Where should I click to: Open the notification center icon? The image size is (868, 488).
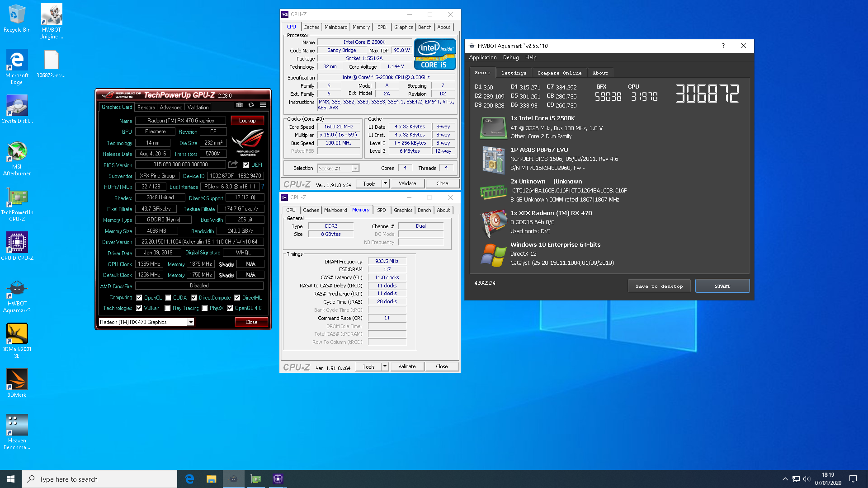coord(853,479)
